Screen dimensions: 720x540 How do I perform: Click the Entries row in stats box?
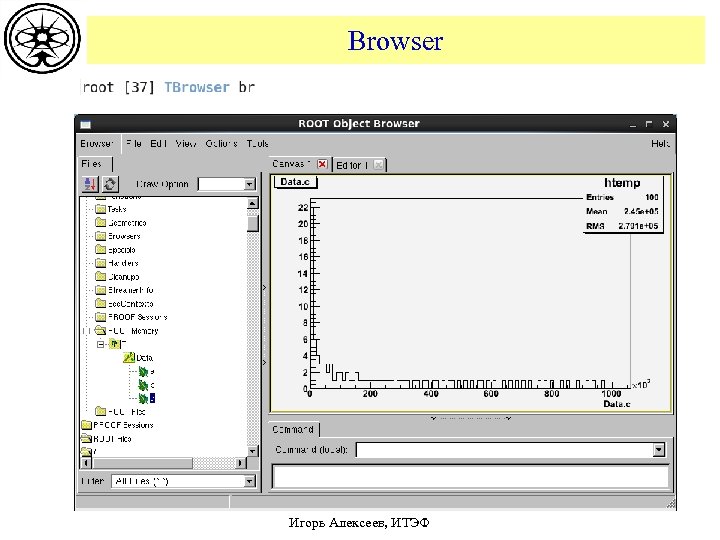click(622, 197)
